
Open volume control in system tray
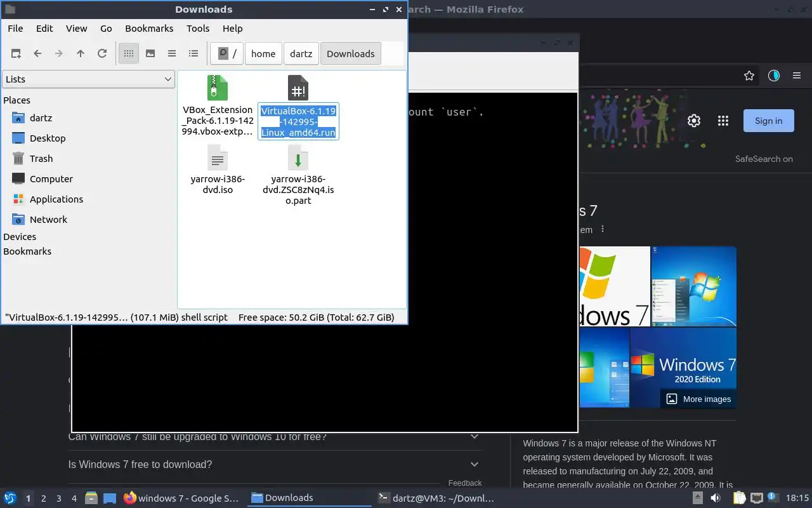coord(716,498)
